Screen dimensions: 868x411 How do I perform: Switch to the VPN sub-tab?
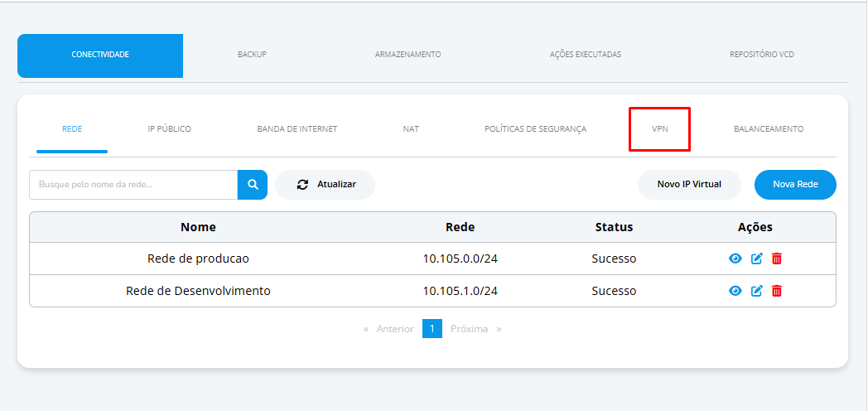(x=660, y=129)
